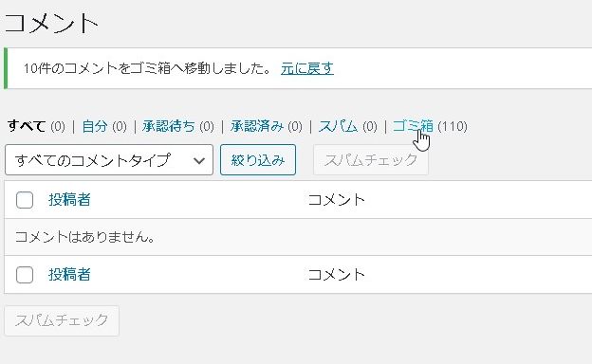This screenshot has width=592, height=364.
Task: Click the 絞り込み filter button
Action: coord(258,160)
